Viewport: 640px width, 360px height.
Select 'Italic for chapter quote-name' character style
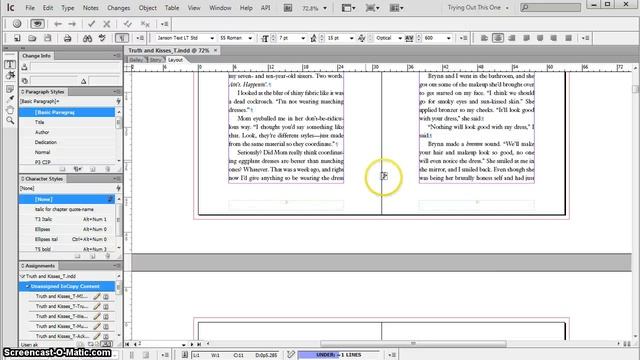(67, 209)
